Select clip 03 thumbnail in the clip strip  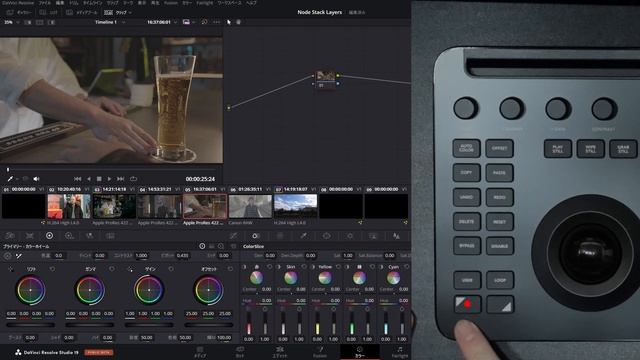[114, 206]
